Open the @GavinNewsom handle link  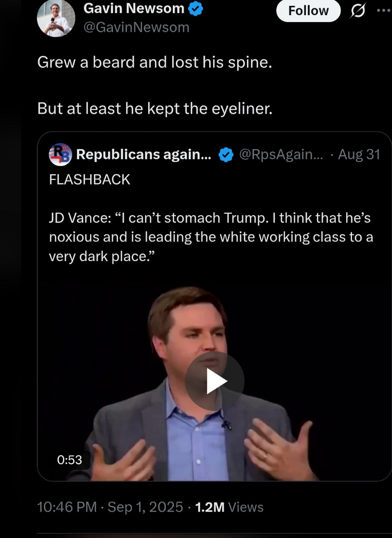(x=136, y=27)
